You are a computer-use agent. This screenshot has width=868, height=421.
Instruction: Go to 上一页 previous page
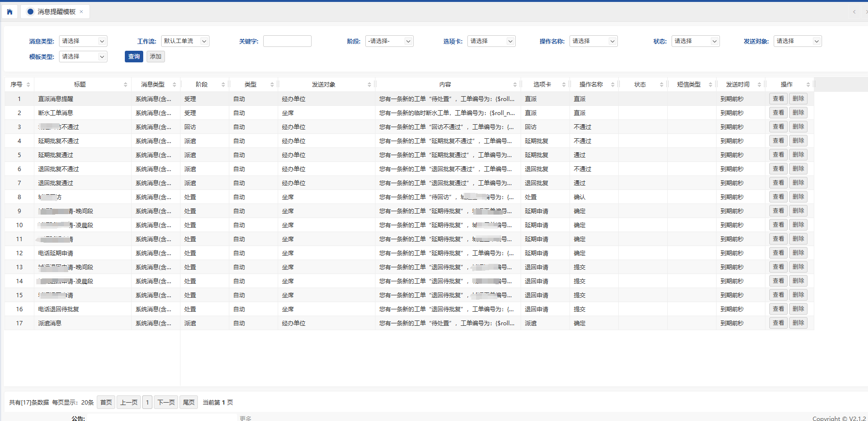tap(129, 402)
